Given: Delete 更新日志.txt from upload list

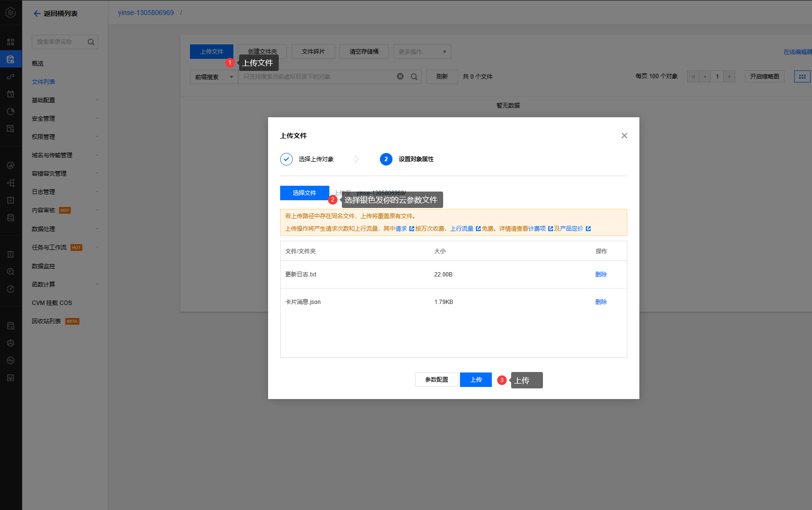Looking at the screenshot, I should tap(601, 274).
